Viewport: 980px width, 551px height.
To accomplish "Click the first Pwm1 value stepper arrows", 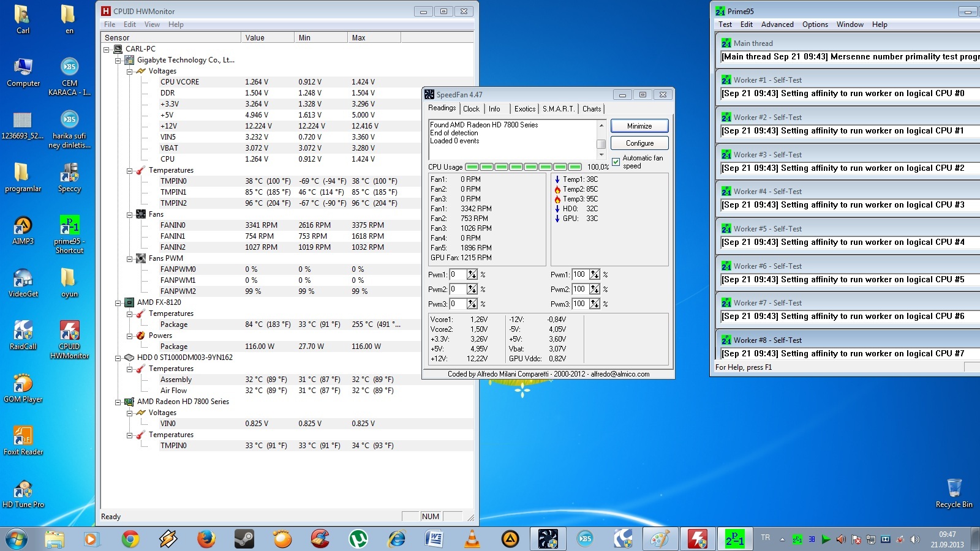I will 472,274.
